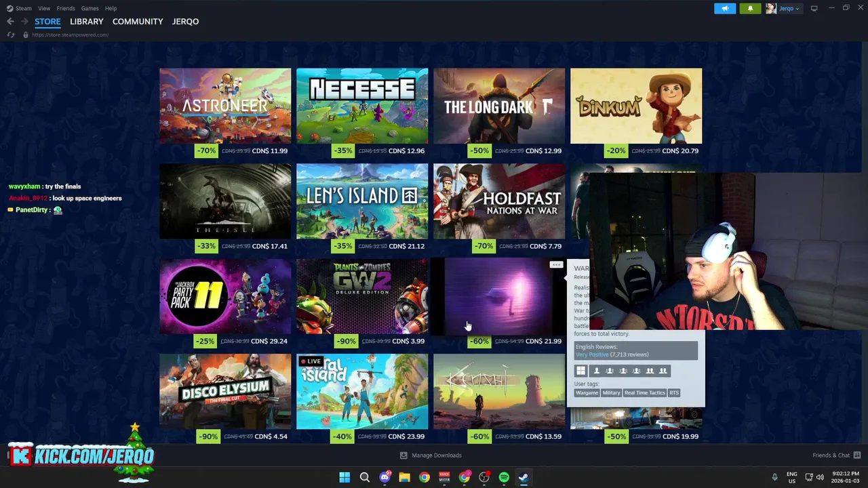Go back with the left arrow
Viewport: 868px width, 488px height.
click(x=10, y=22)
